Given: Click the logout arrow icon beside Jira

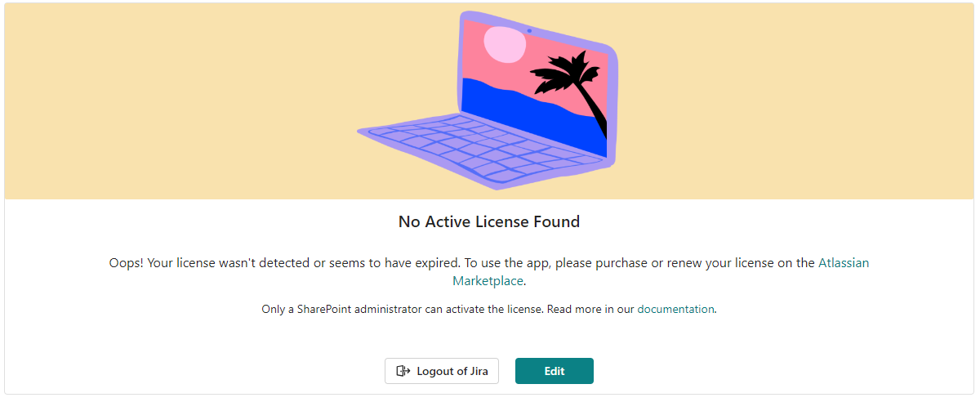Looking at the screenshot, I should point(403,371).
